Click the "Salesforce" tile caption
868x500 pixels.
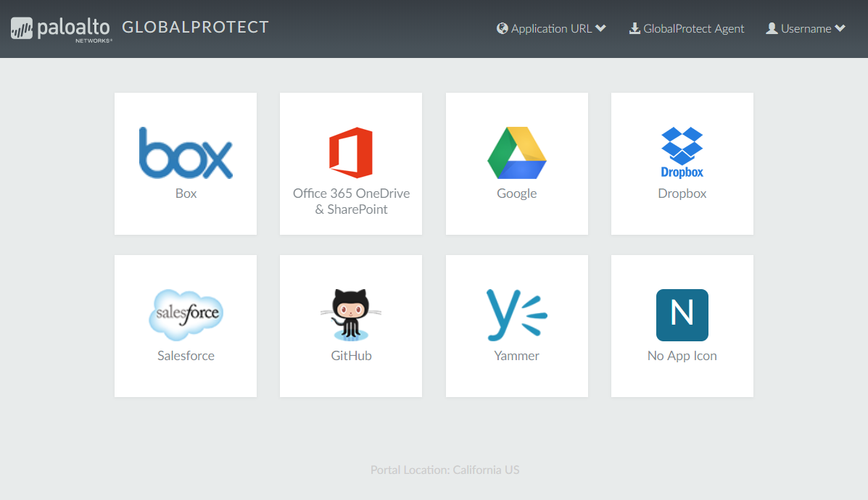pos(186,356)
